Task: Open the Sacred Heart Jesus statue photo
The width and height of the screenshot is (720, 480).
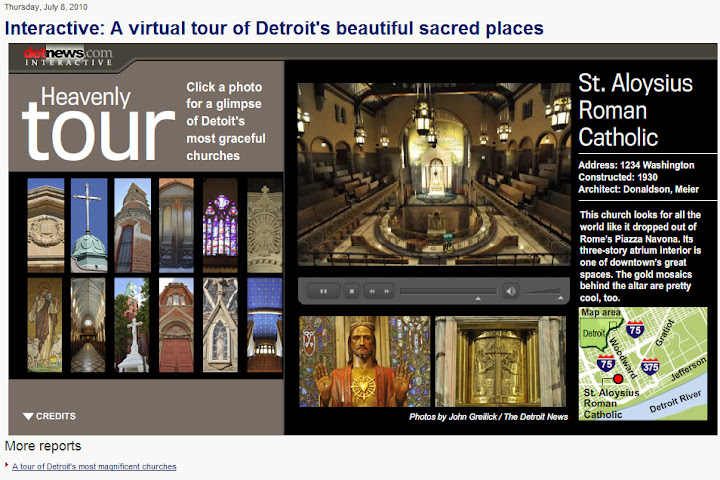Action: point(365,361)
